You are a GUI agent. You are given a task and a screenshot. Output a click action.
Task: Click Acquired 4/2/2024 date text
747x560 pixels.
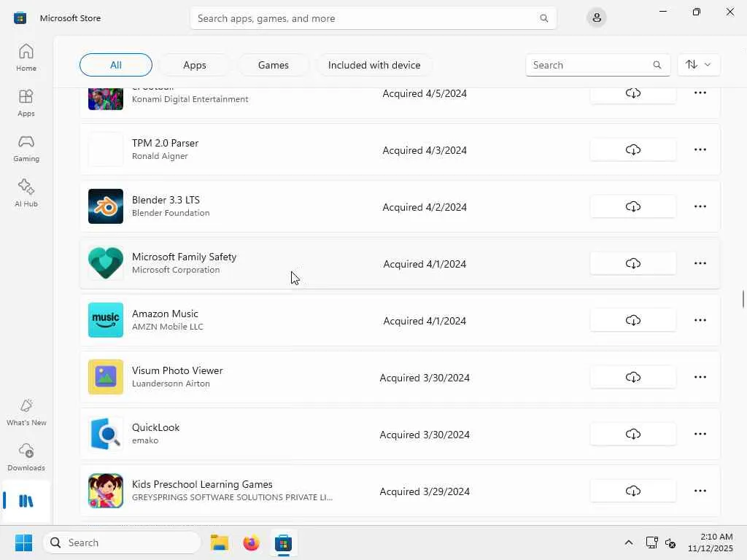click(425, 207)
